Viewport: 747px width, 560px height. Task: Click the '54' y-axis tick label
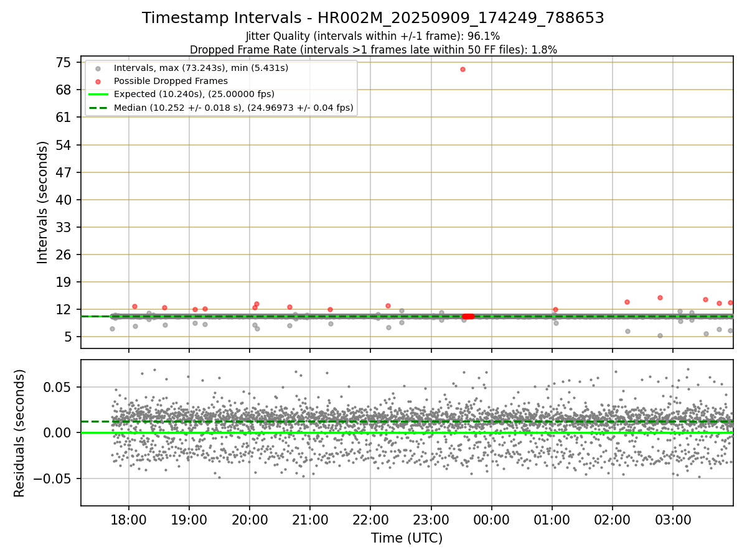[x=63, y=145]
